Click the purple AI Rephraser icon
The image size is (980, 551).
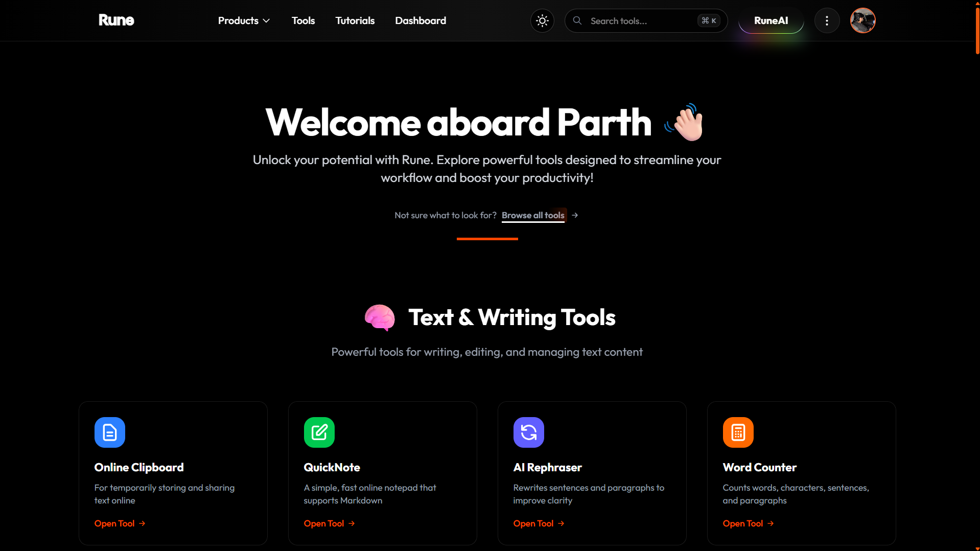528,432
